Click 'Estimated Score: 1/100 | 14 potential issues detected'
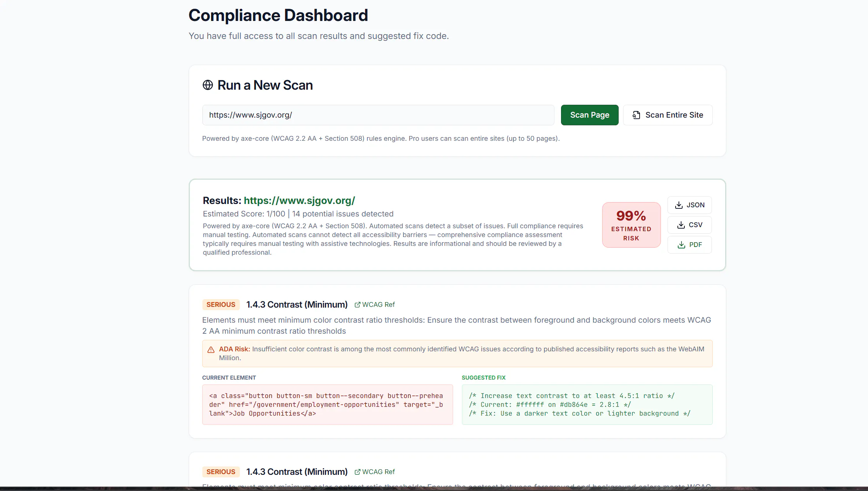Screen dimensions: 868x491 click(298, 214)
